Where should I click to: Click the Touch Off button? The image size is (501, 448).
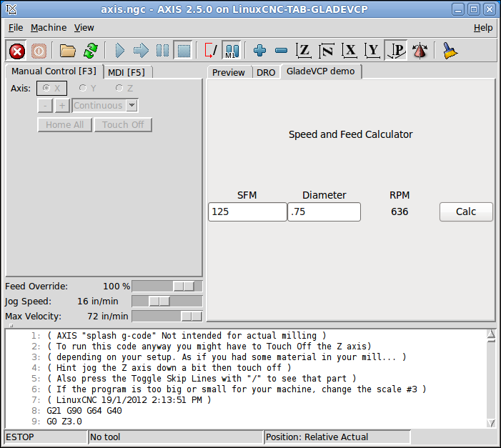[x=123, y=124]
